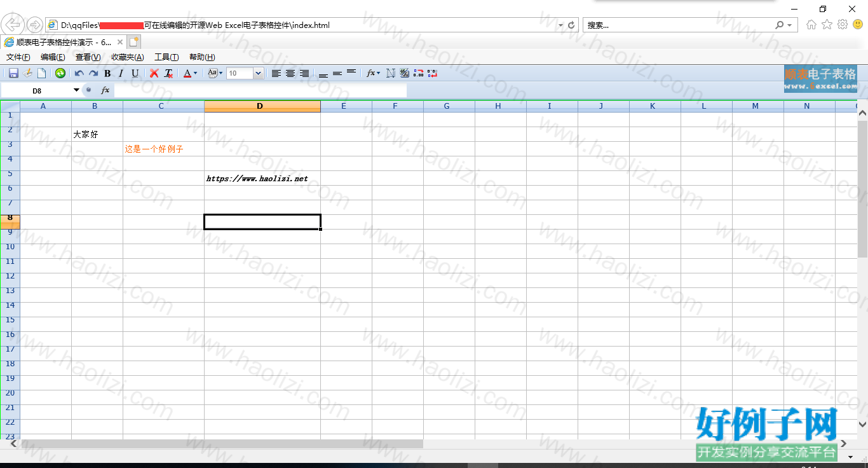This screenshot has width=868, height=468.
Task: Open the 文件(F) menu
Action: [18, 57]
